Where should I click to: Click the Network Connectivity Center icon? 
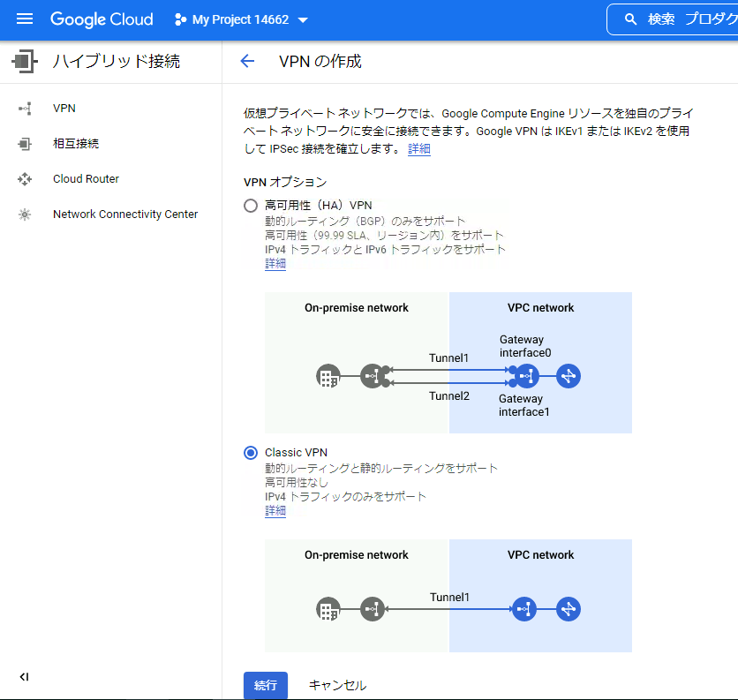25,214
